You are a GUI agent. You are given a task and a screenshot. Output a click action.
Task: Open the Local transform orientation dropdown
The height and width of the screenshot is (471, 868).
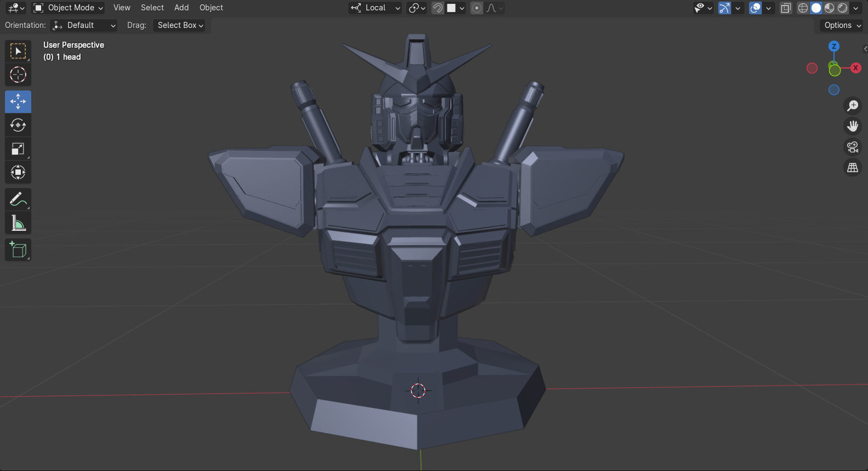(376, 8)
